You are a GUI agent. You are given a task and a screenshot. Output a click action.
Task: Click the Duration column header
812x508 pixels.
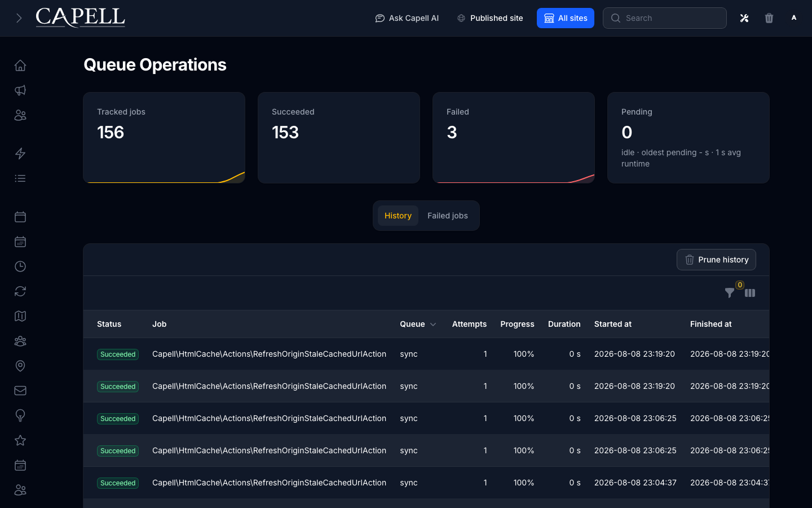pos(564,324)
